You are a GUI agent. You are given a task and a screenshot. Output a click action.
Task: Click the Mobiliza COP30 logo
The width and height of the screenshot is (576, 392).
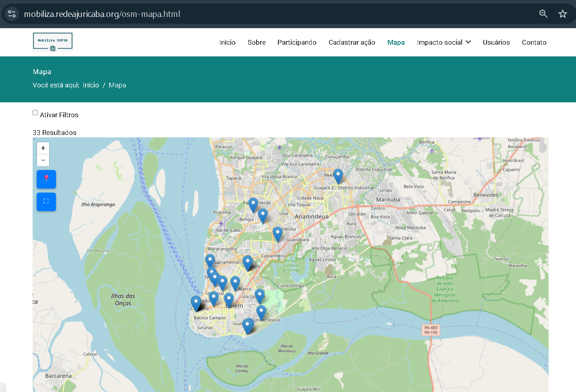click(x=53, y=42)
